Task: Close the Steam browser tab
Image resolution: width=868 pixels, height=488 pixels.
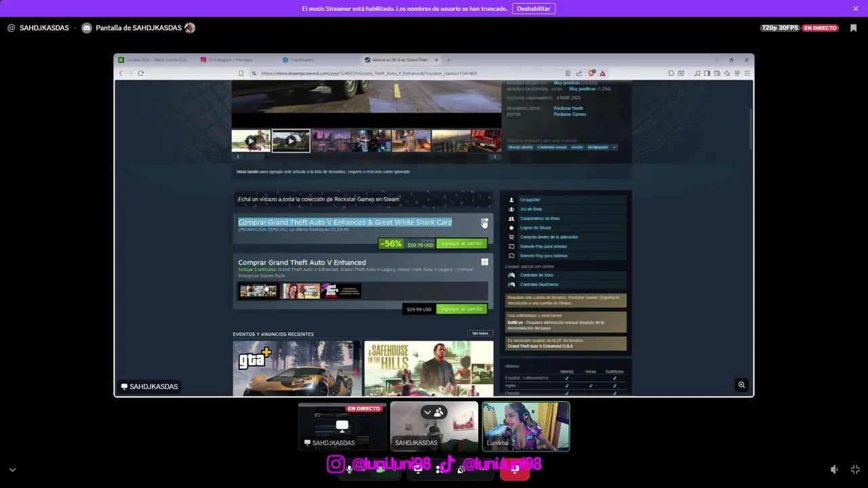Action: click(x=436, y=60)
